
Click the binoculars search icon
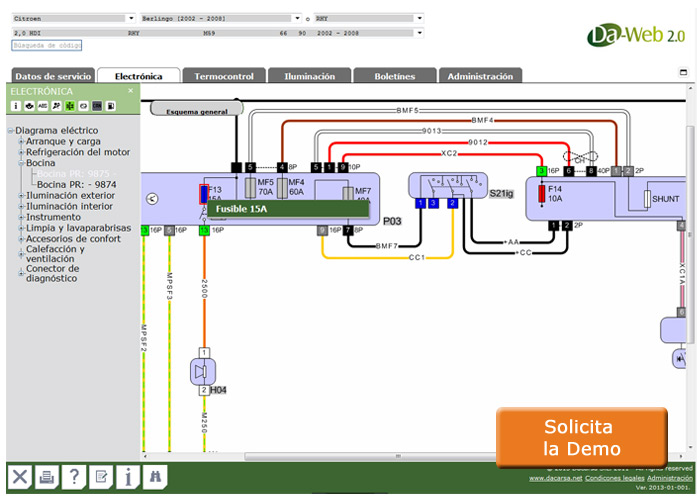tap(155, 477)
